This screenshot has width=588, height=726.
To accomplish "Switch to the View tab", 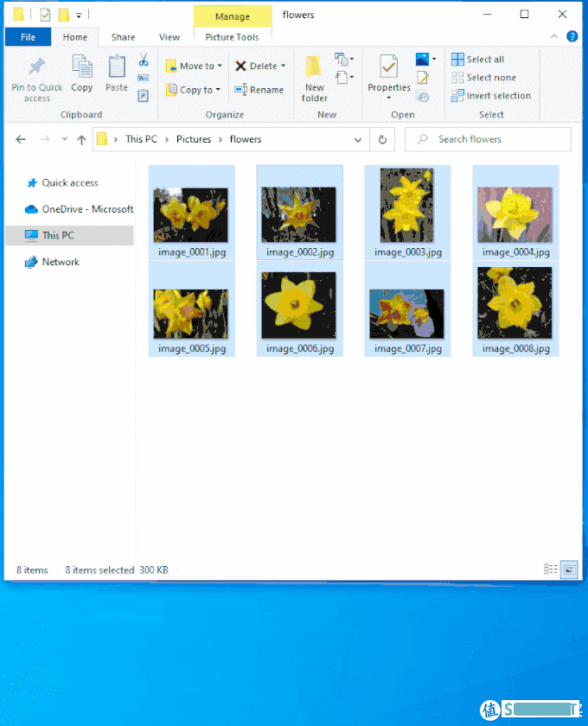I will pos(169,37).
